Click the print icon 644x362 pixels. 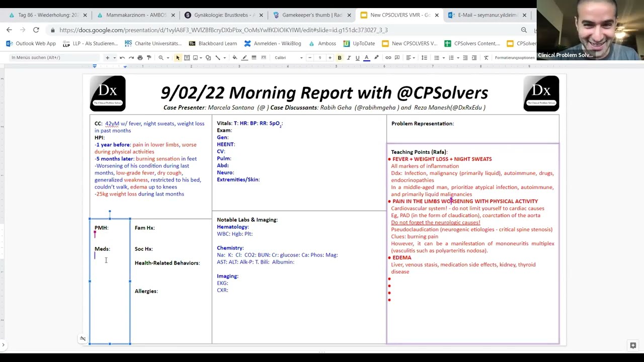click(x=140, y=58)
